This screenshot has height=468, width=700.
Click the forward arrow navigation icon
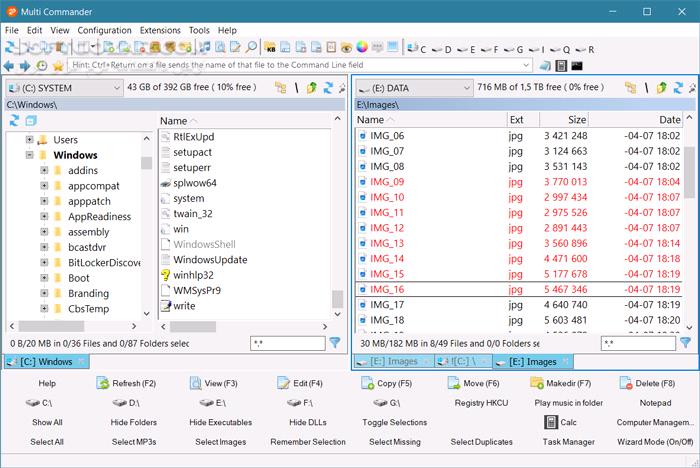click(x=25, y=66)
